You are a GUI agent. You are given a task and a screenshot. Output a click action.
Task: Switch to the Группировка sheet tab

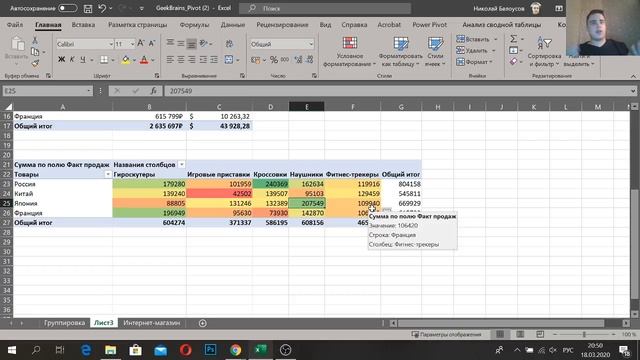click(64, 323)
